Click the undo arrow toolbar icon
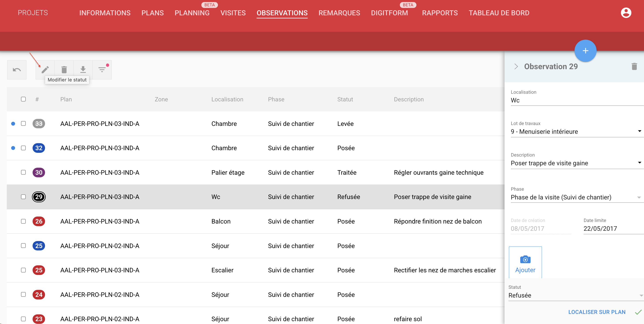644x324 pixels. pos(17,70)
